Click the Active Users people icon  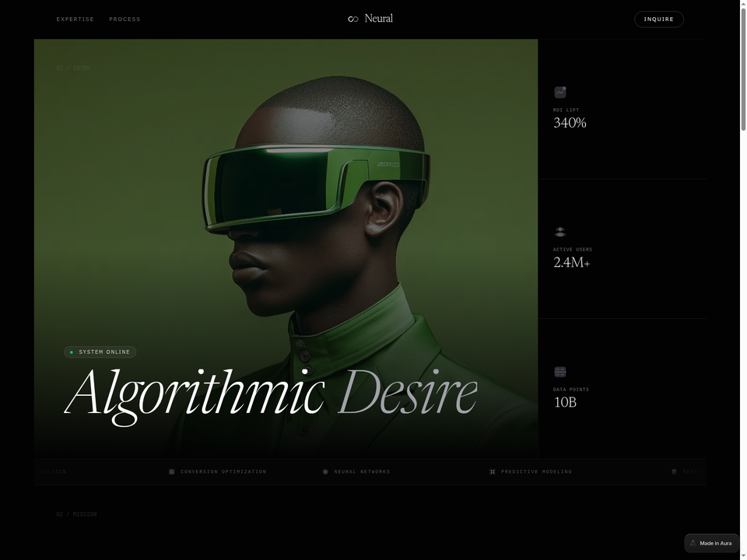pyautogui.click(x=560, y=232)
